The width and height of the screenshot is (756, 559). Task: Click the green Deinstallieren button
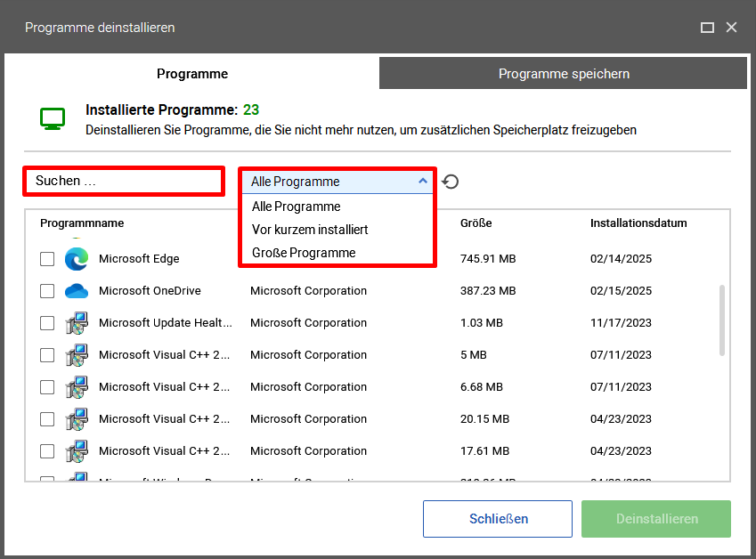click(656, 519)
